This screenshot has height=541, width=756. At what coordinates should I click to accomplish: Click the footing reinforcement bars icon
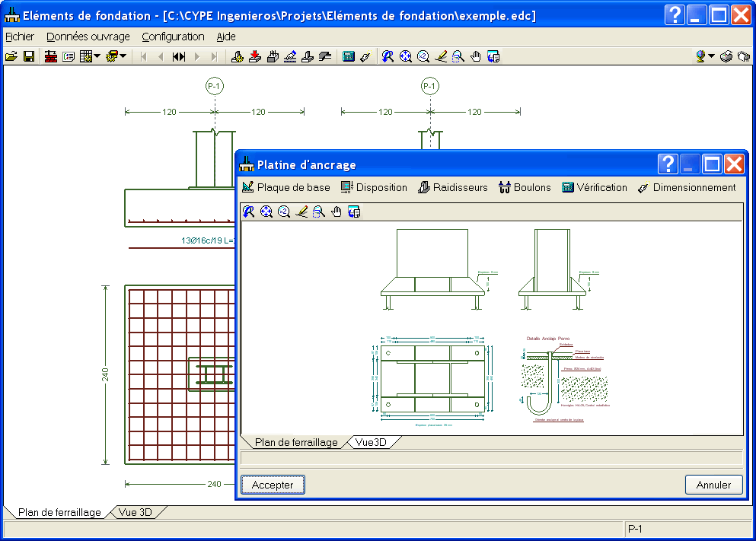coord(273,56)
